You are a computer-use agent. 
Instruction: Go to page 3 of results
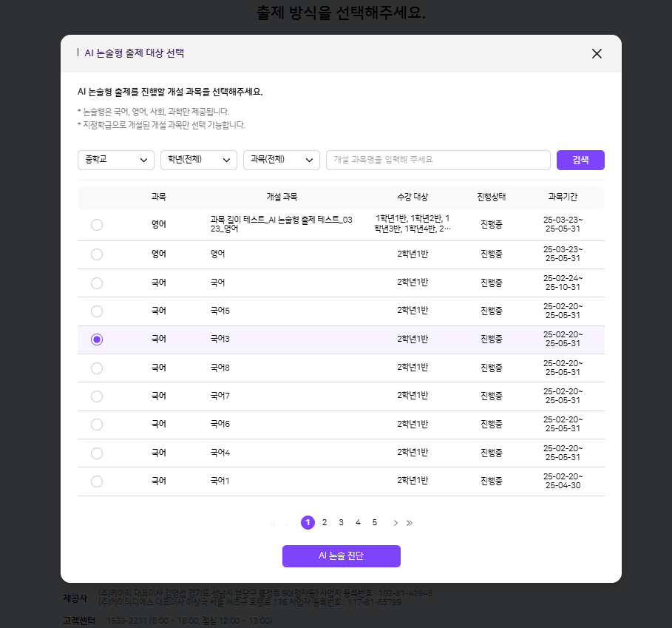click(x=341, y=523)
